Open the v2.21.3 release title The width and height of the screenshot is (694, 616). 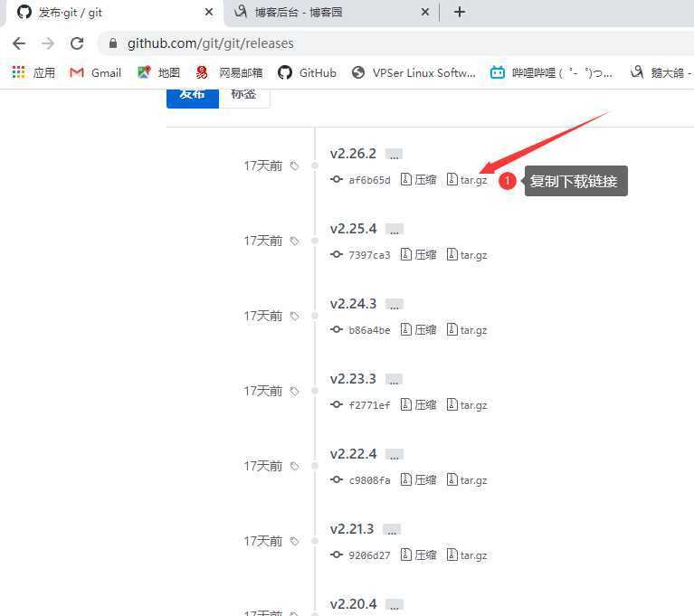coord(352,529)
